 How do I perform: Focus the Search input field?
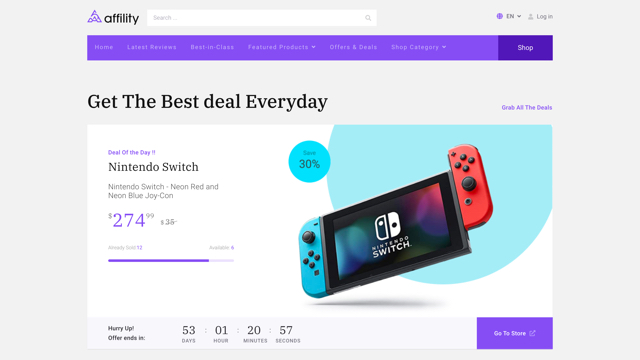(262, 18)
